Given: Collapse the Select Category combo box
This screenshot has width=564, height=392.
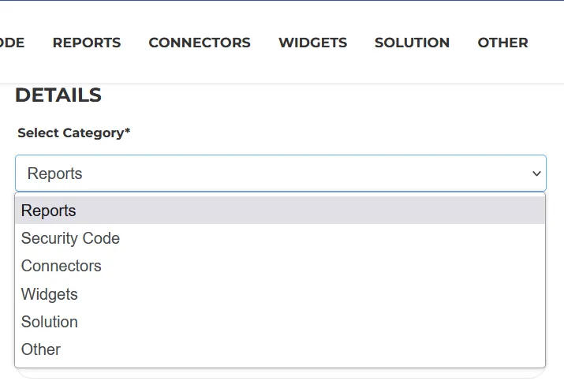Looking at the screenshot, I should [281, 174].
